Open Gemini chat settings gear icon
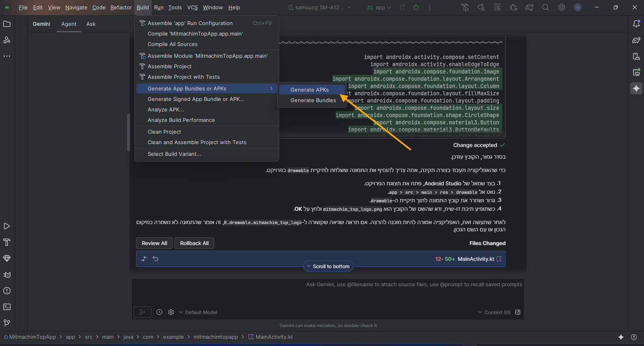The height and width of the screenshot is (346, 644). (x=171, y=312)
